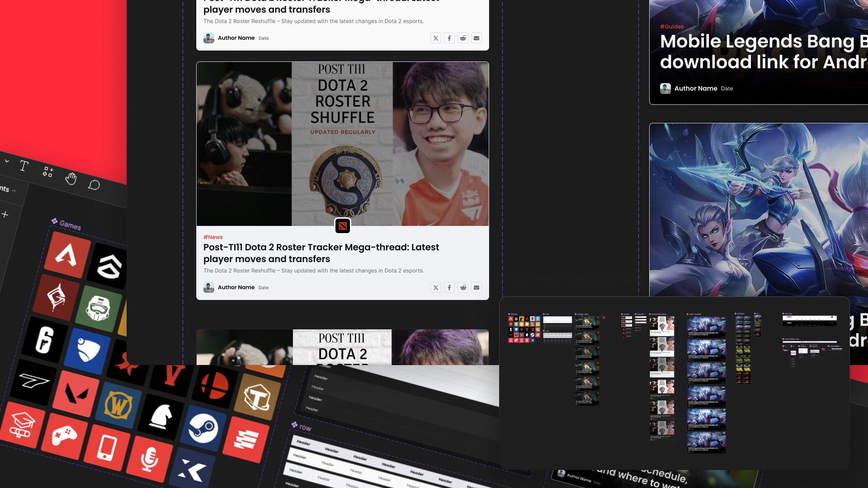Select black tile with white layered chevron logo
This screenshot has height=488, width=868.
click(108, 267)
